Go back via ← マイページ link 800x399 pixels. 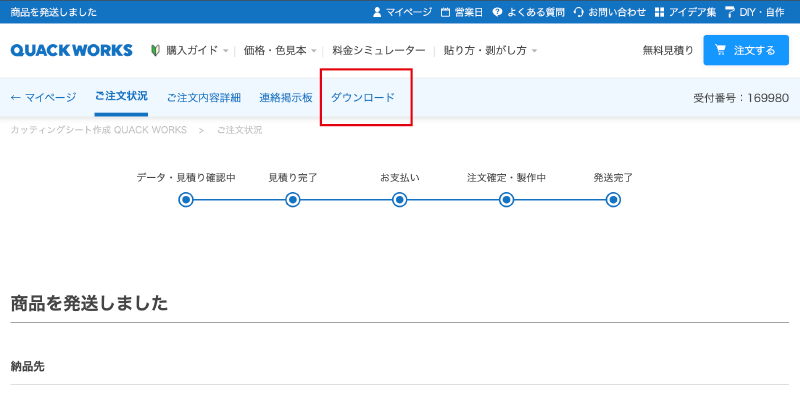point(43,97)
